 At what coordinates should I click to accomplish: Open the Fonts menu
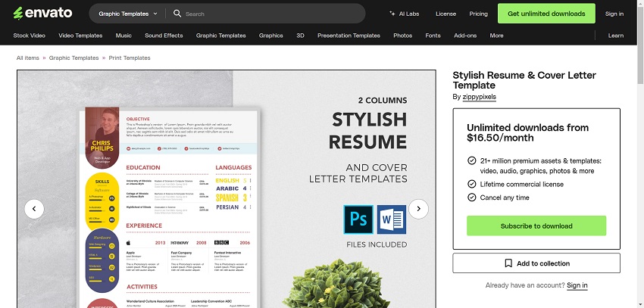click(433, 36)
